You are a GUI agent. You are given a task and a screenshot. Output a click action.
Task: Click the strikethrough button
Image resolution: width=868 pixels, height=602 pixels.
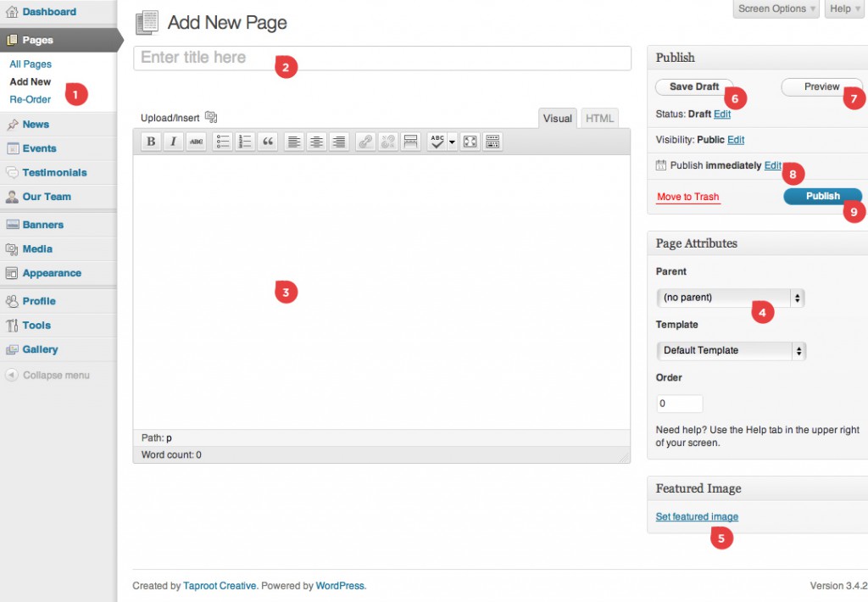(196, 142)
